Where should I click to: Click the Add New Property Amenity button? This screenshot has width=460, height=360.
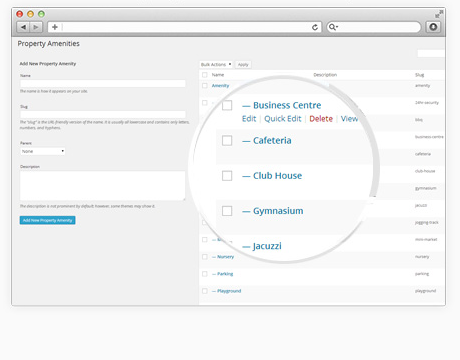point(47,220)
